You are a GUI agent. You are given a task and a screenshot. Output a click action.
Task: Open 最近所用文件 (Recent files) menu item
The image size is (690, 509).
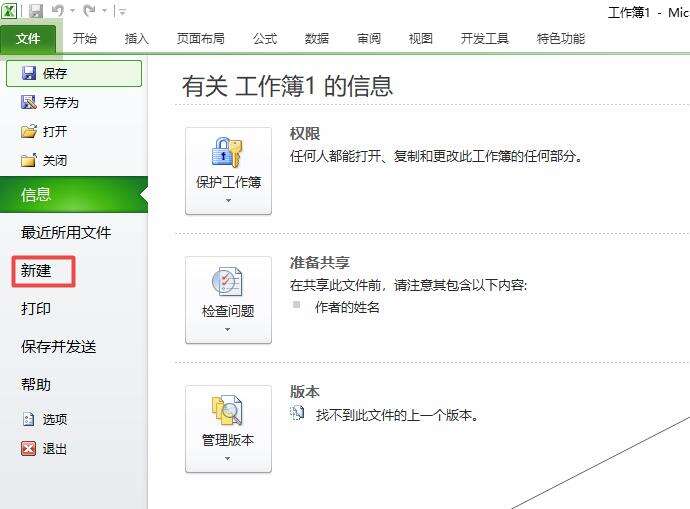(x=66, y=232)
